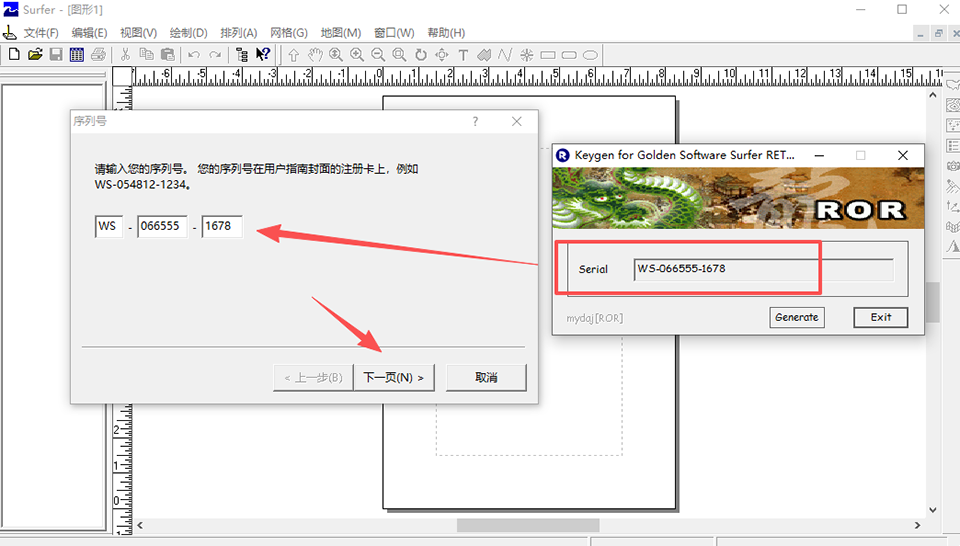Redo the action in the toolbar
The image size is (960, 546).
coord(215,54)
